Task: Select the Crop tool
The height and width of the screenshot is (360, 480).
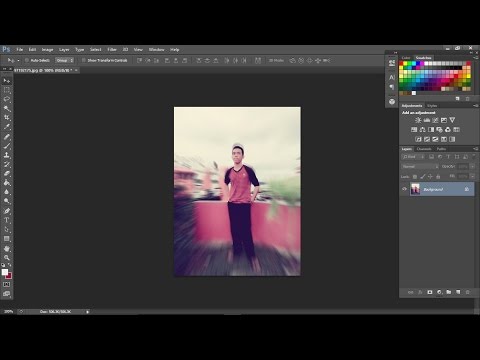Action: point(7,118)
